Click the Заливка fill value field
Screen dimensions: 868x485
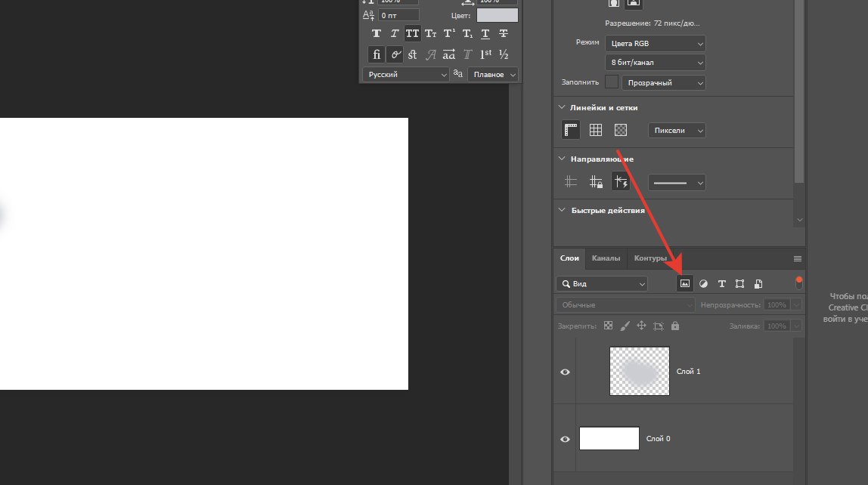(777, 326)
